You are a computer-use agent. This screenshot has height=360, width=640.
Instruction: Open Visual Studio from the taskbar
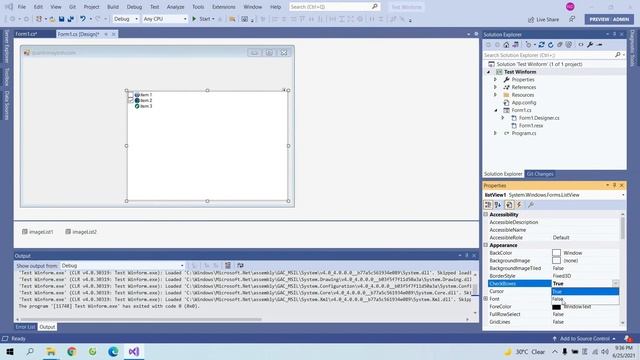[134, 351]
